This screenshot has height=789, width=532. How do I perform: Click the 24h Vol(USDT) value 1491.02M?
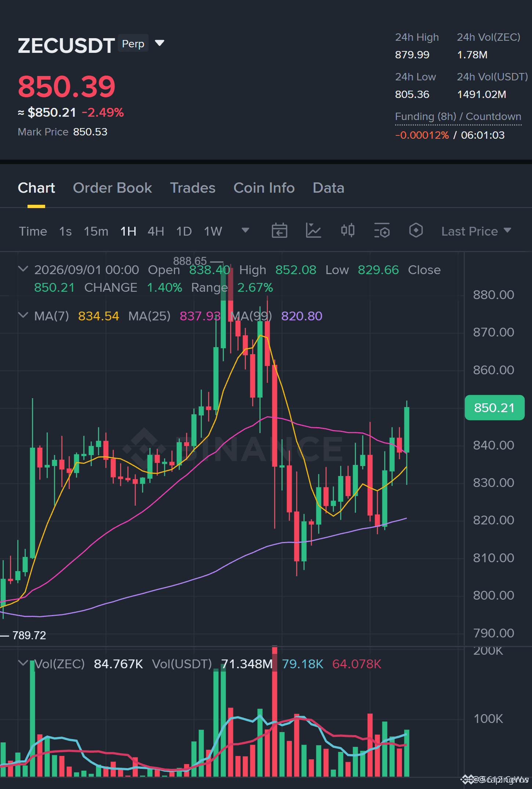click(x=482, y=94)
